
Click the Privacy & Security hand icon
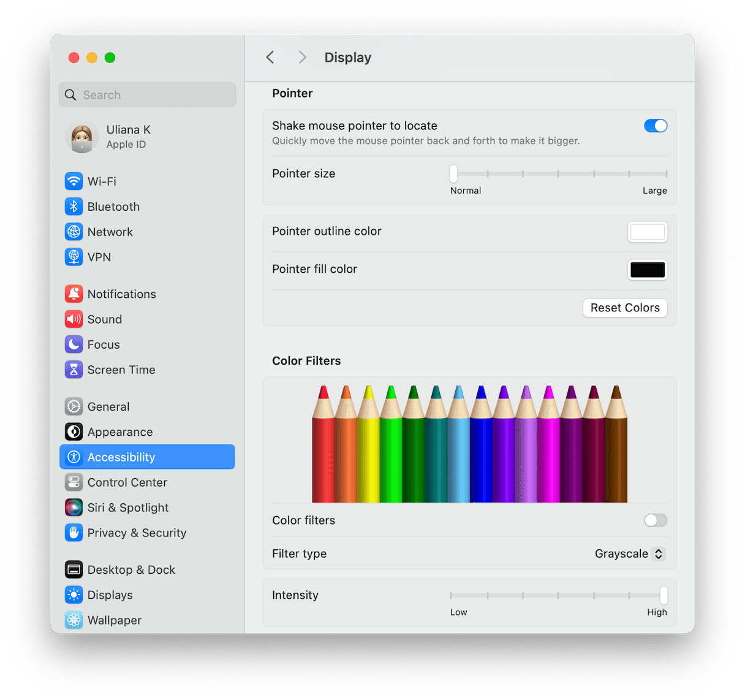point(74,533)
